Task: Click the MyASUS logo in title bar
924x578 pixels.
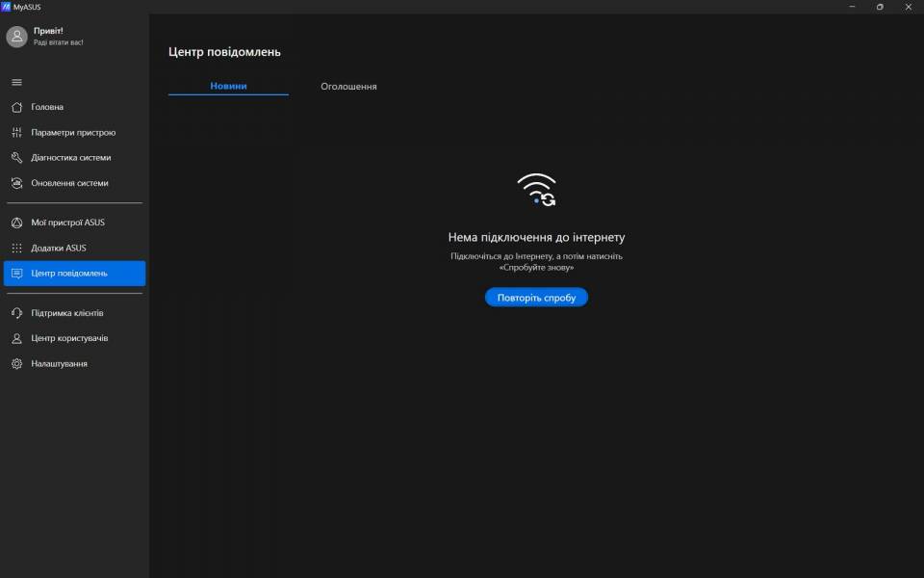Action: pyautogui.click(x=6, y=7)
